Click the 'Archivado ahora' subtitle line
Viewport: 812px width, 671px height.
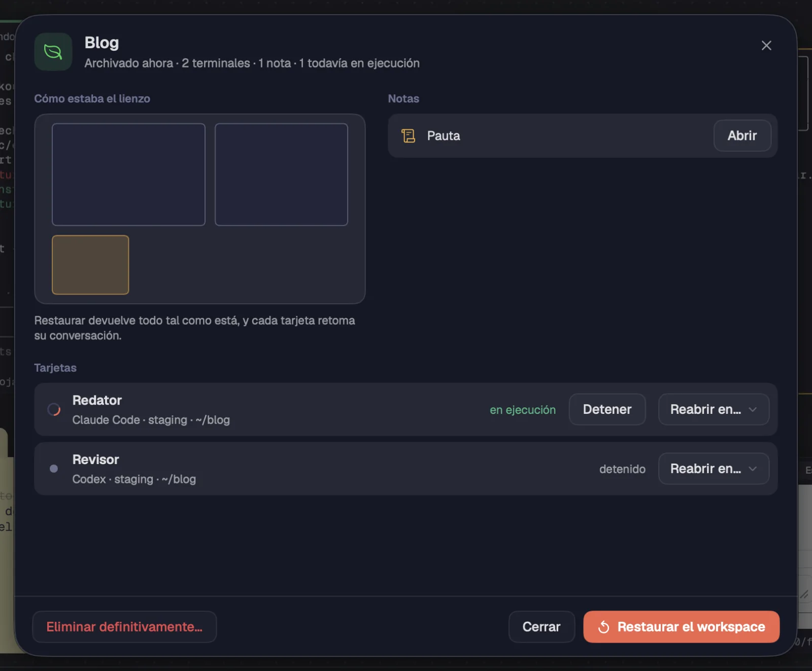click(x=252, y=63)
